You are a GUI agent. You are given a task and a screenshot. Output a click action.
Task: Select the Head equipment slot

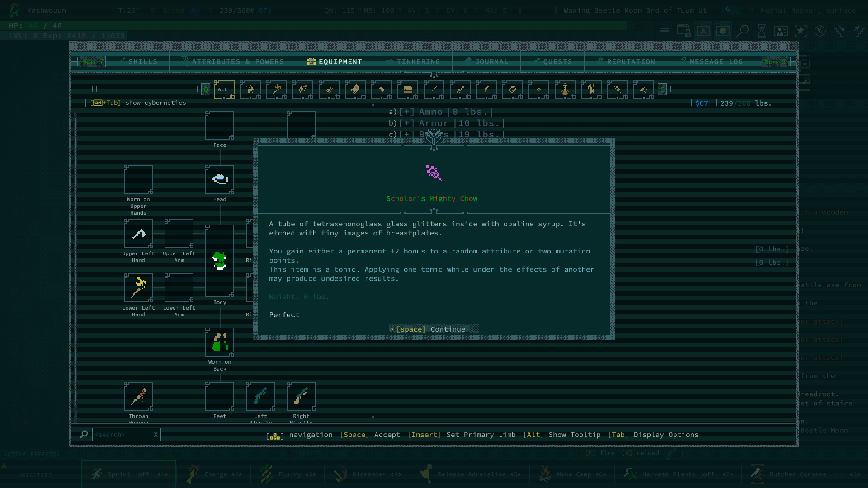[x=220, y=179]
